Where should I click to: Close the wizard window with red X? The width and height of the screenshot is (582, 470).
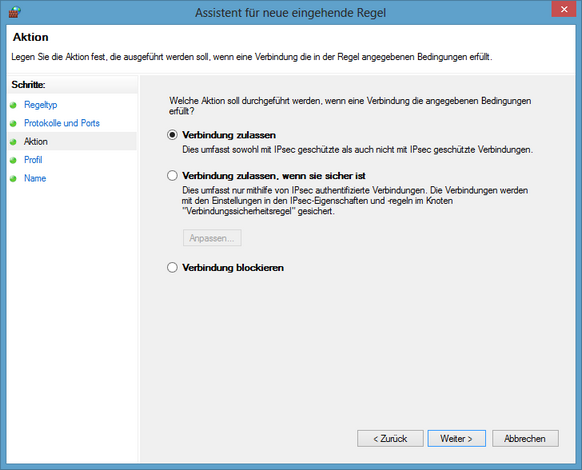pyautogui.click(x=564, y=9)
